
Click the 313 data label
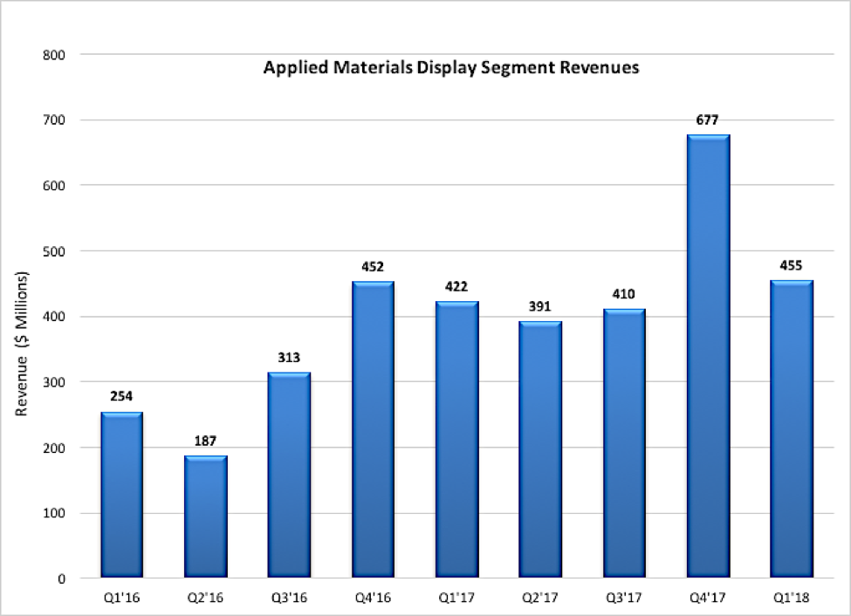click(x=289, y=358)
